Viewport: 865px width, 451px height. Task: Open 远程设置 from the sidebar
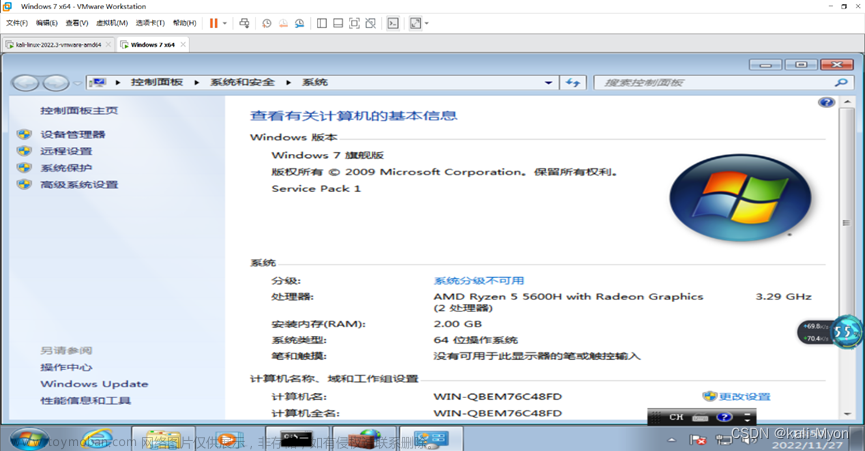(x=66, y=151)
